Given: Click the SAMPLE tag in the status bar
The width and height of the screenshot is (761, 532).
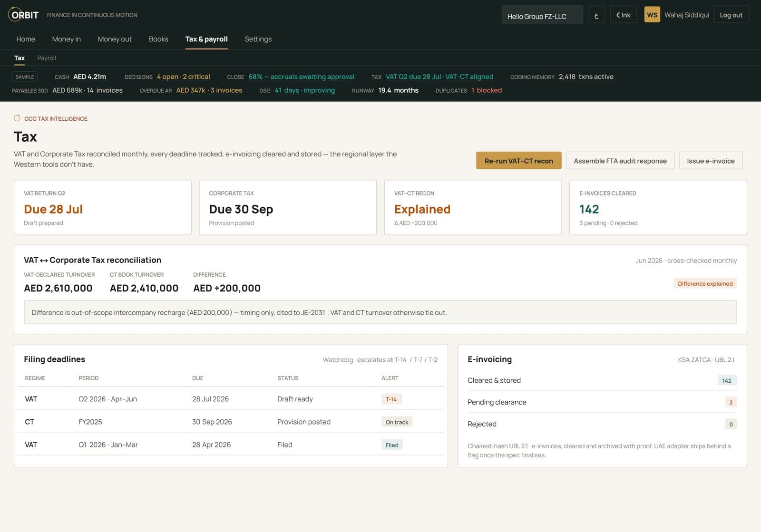Looking at the screenshot, I should (x=25, y=77).
